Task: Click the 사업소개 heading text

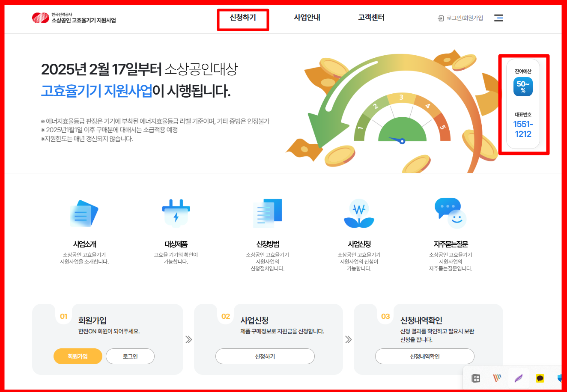Action: pyautogui.click(x=84, y=244)
